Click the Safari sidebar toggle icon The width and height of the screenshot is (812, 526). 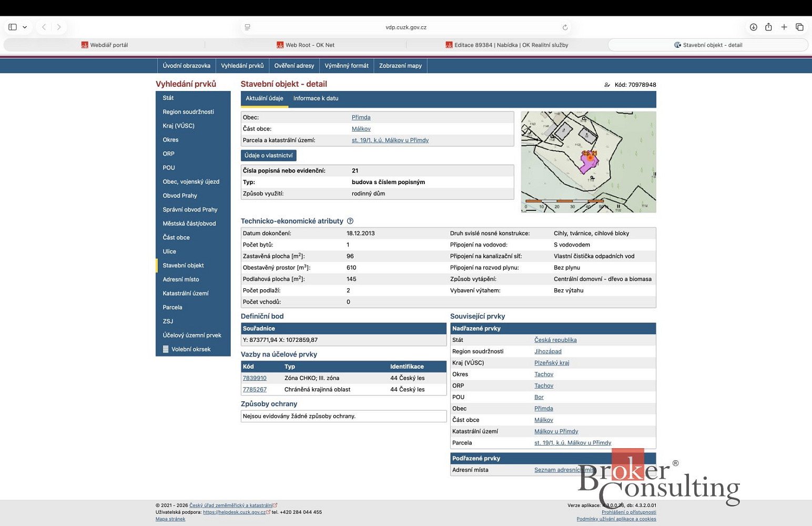(13, 27)
